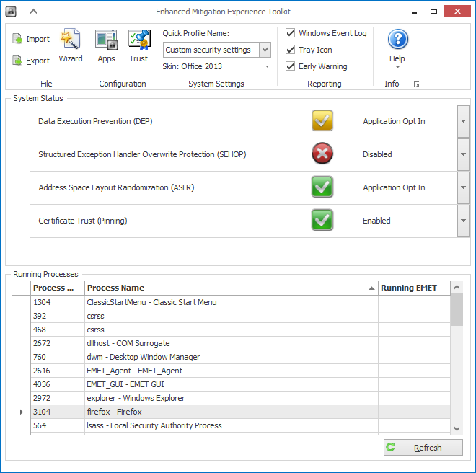The width and height of the screenshot is (476, 473).
Task: Launch the configuration Wizard
Action: [x=71, y=45]
